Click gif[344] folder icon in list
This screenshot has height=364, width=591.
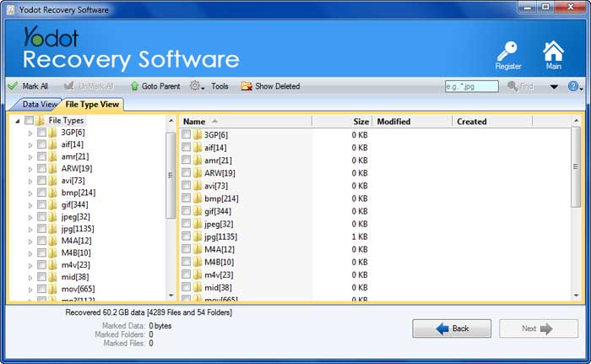[x=198, y=211]
